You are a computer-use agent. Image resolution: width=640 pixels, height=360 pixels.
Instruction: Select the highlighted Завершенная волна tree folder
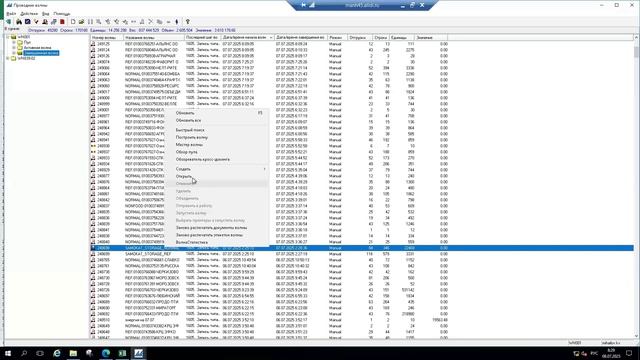38,53
